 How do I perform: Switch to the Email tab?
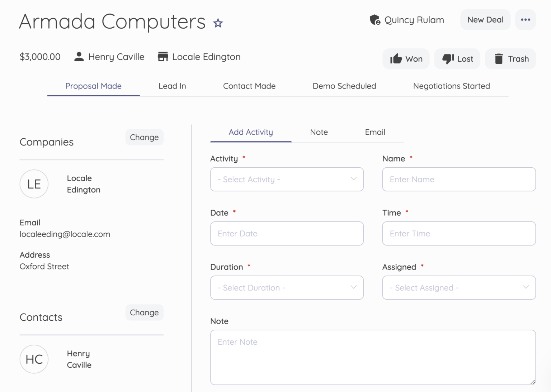coord(375,132)
